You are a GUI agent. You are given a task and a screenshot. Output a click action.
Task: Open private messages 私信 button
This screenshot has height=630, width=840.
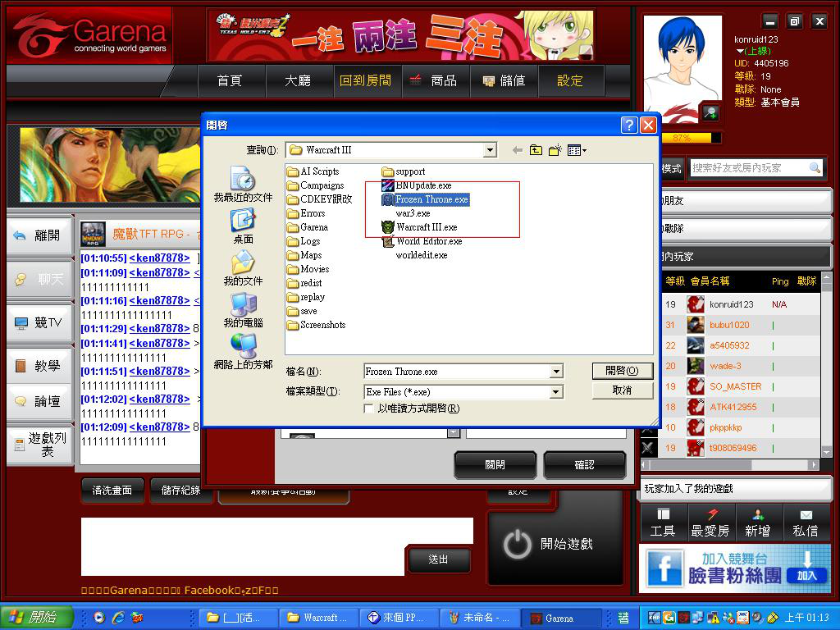pyautogui.click(x=806, y=523)
